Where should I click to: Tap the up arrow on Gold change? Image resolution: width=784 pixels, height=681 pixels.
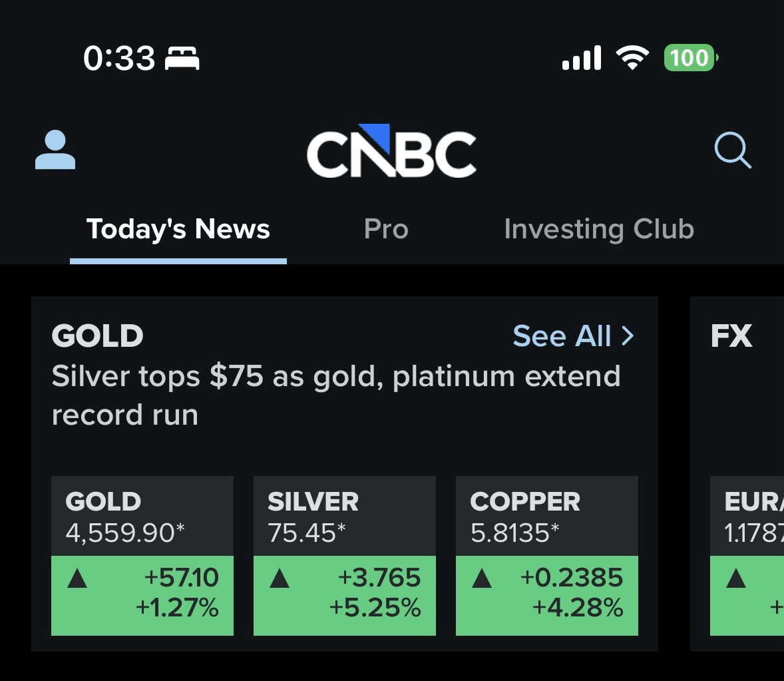tap(78, 579)
